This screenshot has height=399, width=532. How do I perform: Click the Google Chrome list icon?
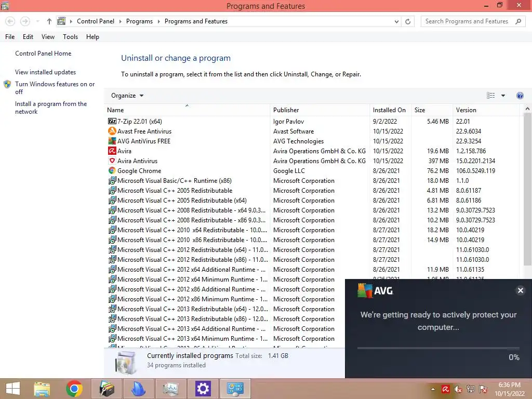(x=112, y=170)
